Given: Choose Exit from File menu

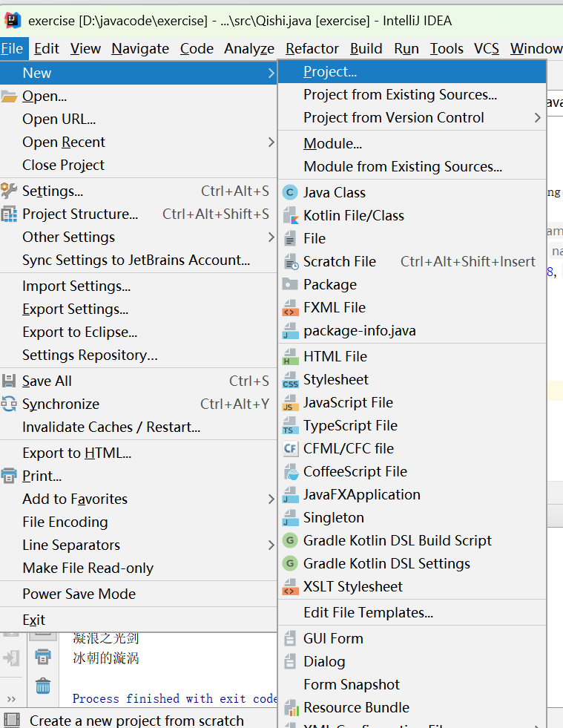Looking at the screenshot, I should 138,620.
